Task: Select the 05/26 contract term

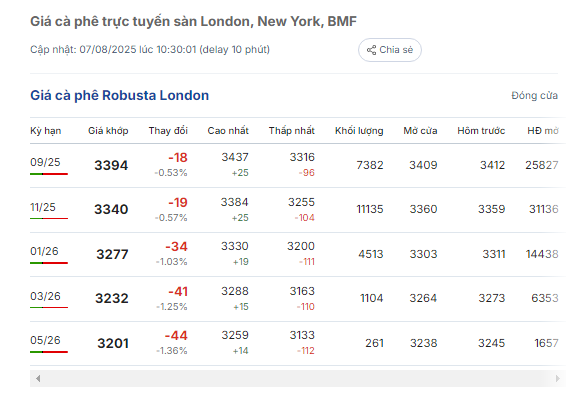Action: tap(45, 340)
